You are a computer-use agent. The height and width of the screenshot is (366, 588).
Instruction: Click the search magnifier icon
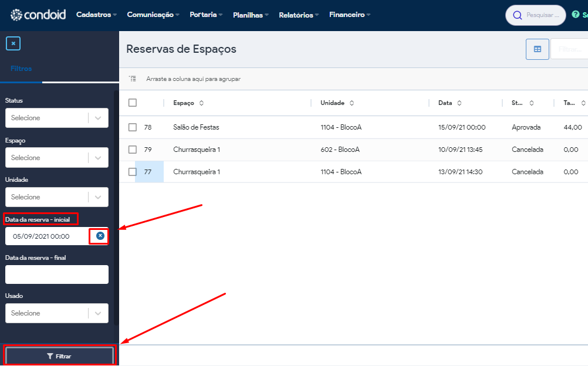pos(518,15)
